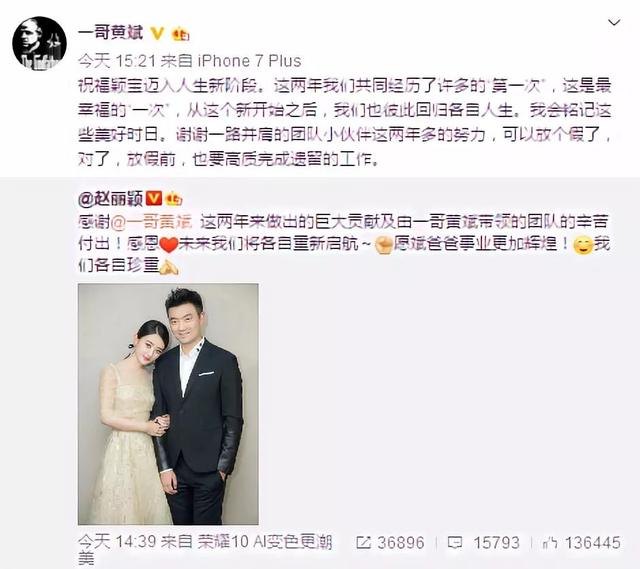
Task: Click the orange V badge beside 赵丽颖
Action: (x=154, y=199)
